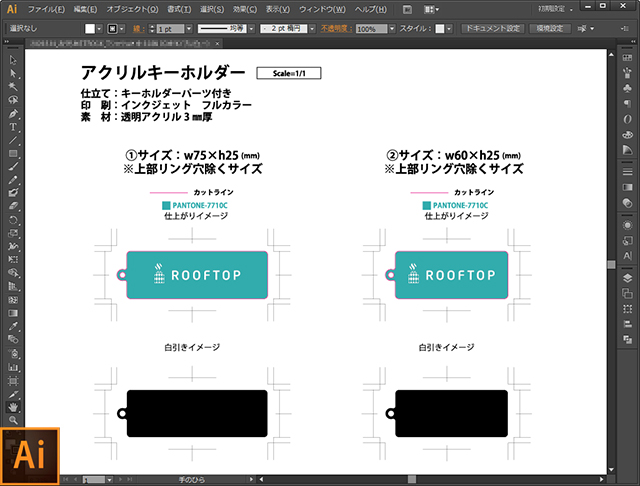This screenshot has height=486, width=640.
Task: Open the ウィンドウ(W) menu
Action: [322, 9]
